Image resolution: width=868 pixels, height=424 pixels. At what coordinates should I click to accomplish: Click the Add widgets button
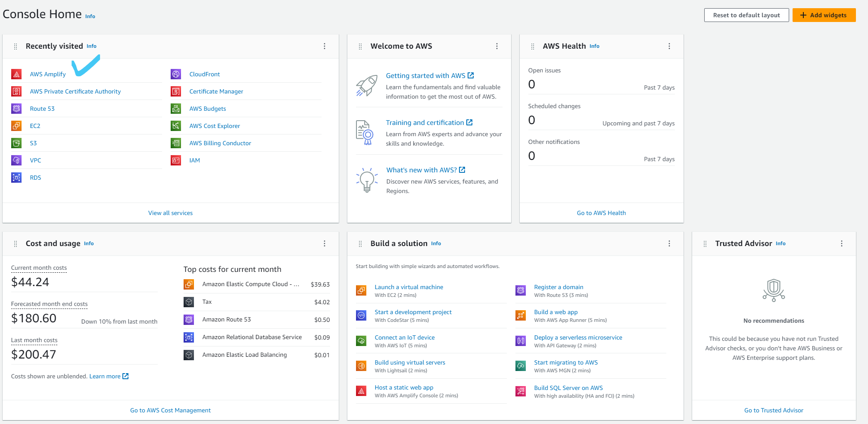(x=824, y=15)
